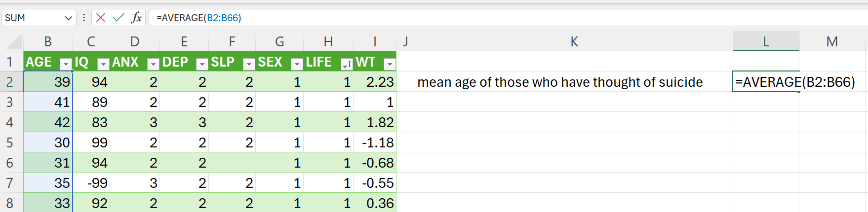868x212 pixels.
Task: Select column K header
Action: click(574, 42)
